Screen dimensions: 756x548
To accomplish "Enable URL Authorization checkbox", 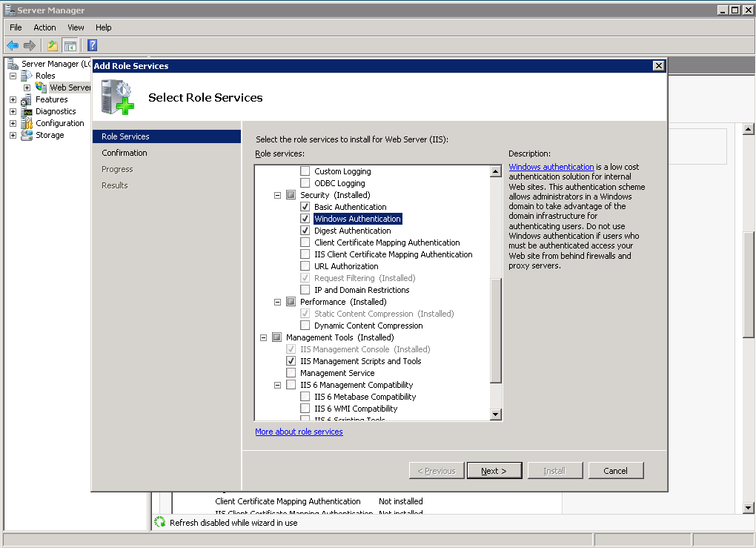I will [x=305, y=265].
